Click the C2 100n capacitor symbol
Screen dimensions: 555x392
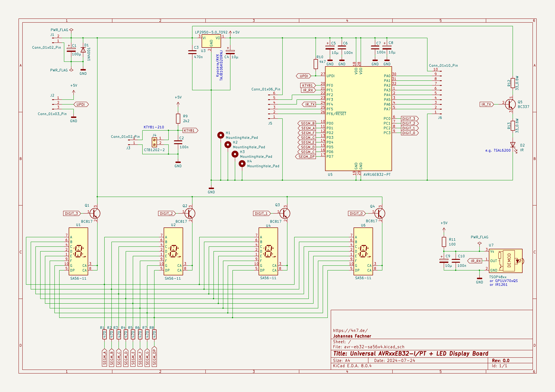(178, 142)
